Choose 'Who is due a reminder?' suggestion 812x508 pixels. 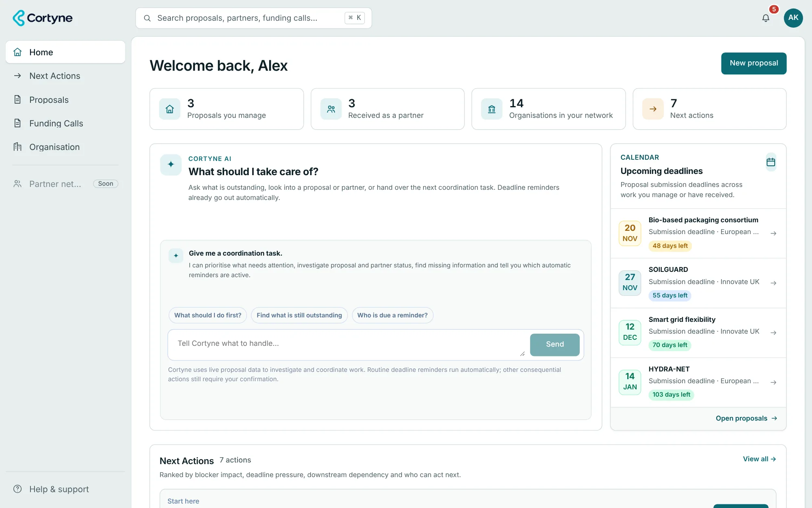[x=392, y=315]
